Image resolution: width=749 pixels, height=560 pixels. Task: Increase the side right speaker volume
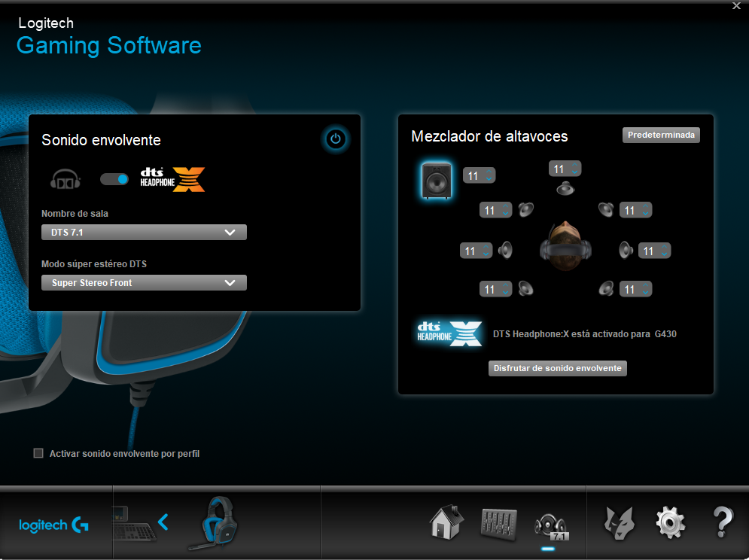pos(664,247)
